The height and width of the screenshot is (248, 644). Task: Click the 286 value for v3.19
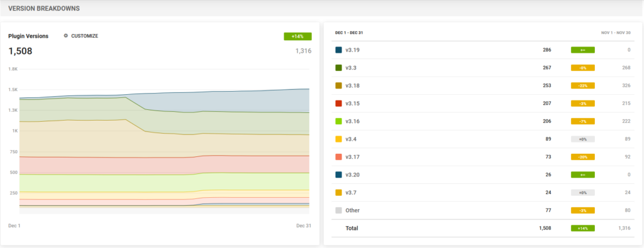click(547, 50)
